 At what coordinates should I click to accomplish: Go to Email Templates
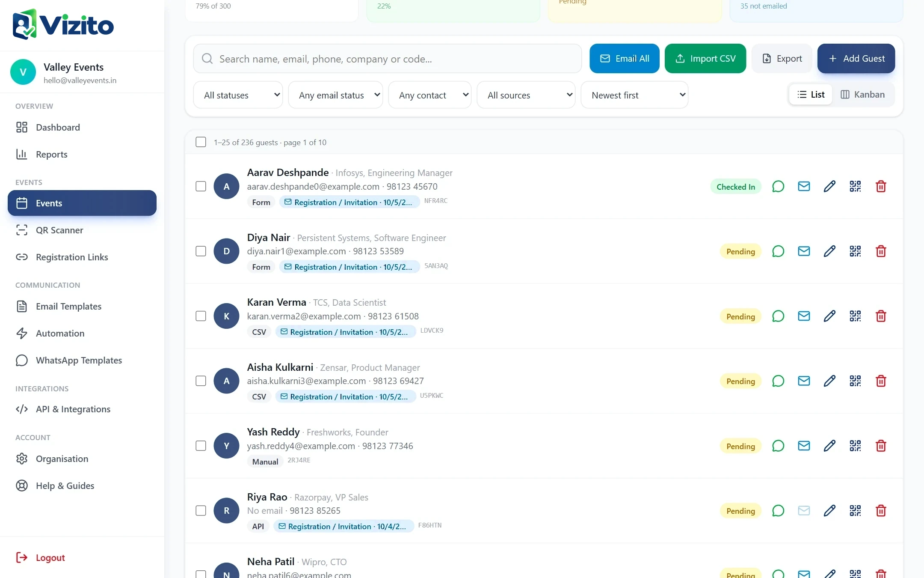(x=82, y=307)
